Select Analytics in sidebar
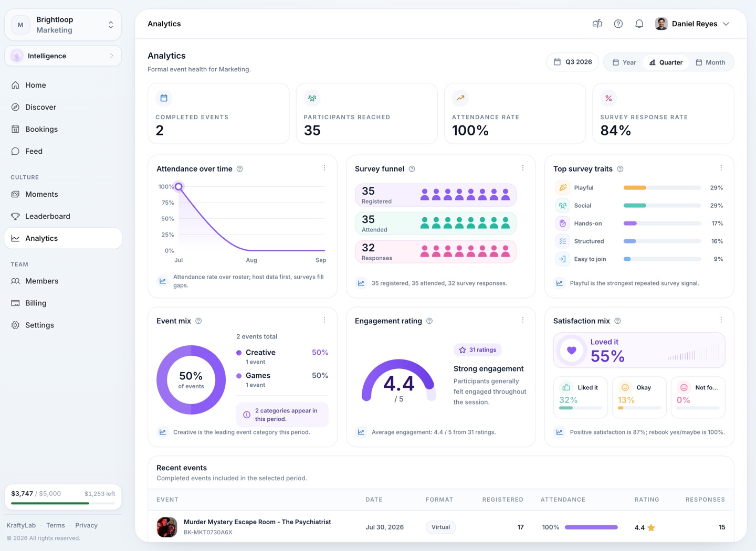Viewport: 756px width, 551px height. tap(63, 238)
